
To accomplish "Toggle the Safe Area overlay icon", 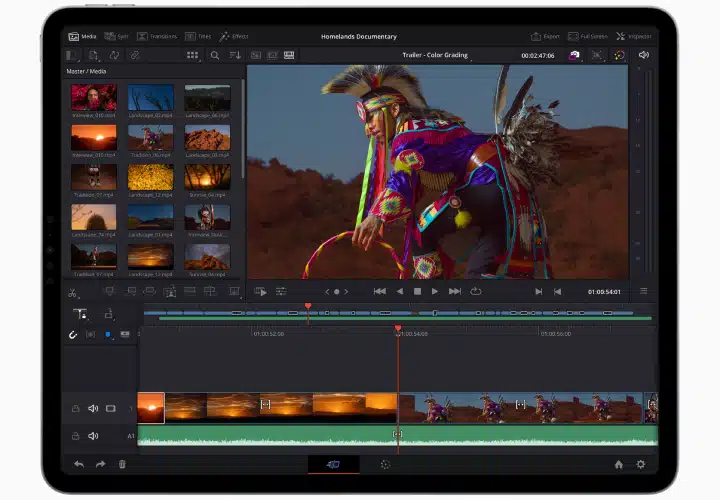I will pyautogui.click(x=596, y=56).
